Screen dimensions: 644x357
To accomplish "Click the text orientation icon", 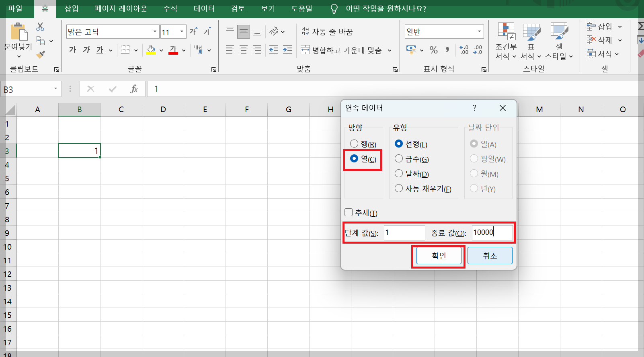I will click(x=274, y=31).
